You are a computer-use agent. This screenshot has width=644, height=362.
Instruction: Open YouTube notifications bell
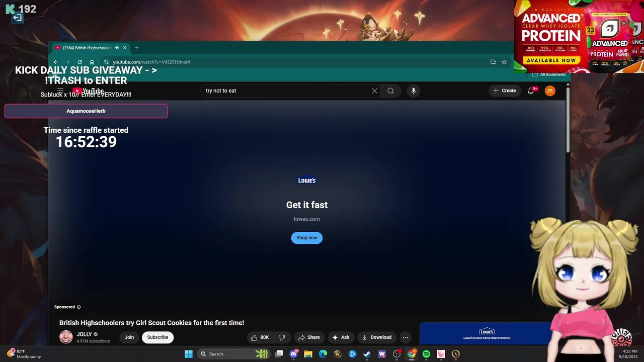tap(531, 90)
